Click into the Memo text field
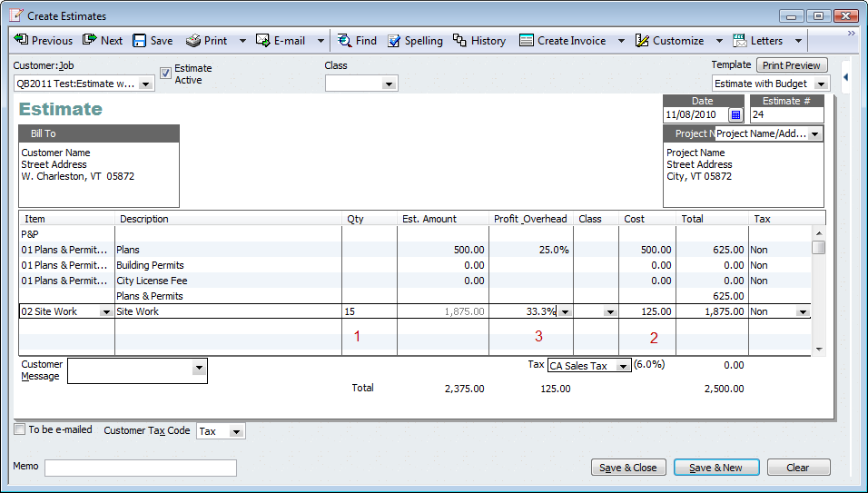 coord(140,468)
